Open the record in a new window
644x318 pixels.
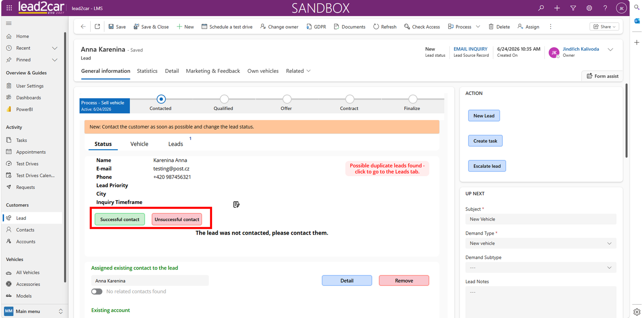pyautogui.click(x=97, y=27)
